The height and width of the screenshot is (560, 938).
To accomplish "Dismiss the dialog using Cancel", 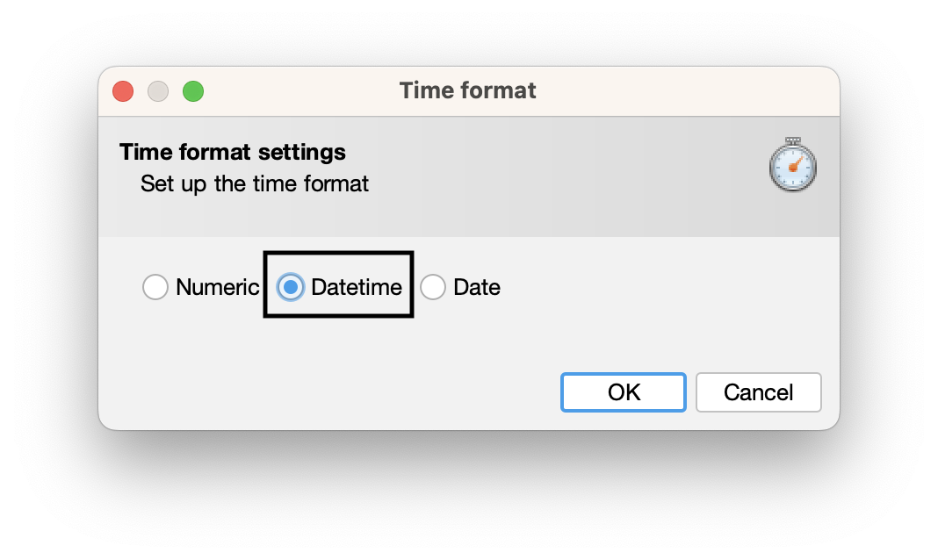I will 758,392.
